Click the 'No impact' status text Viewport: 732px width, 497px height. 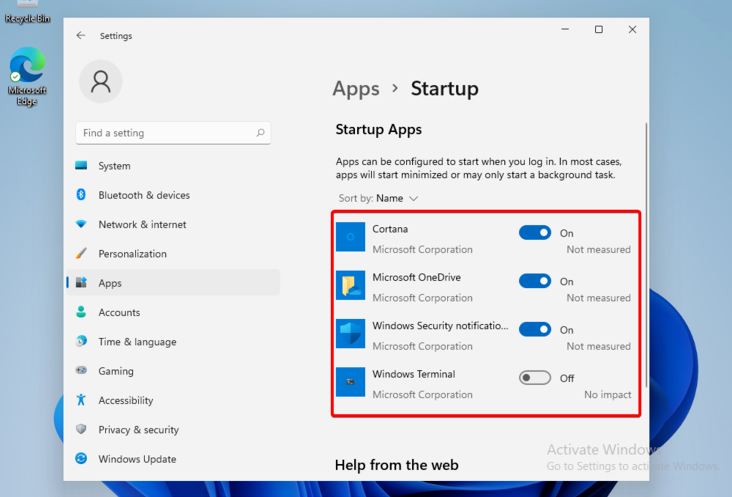[x=607, y=395]
